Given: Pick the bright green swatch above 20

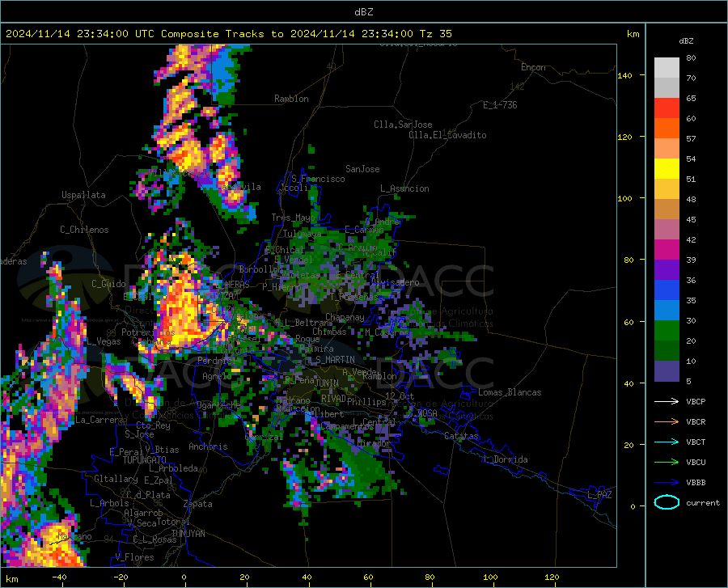Looking at the screenshot, I should 667,331.
